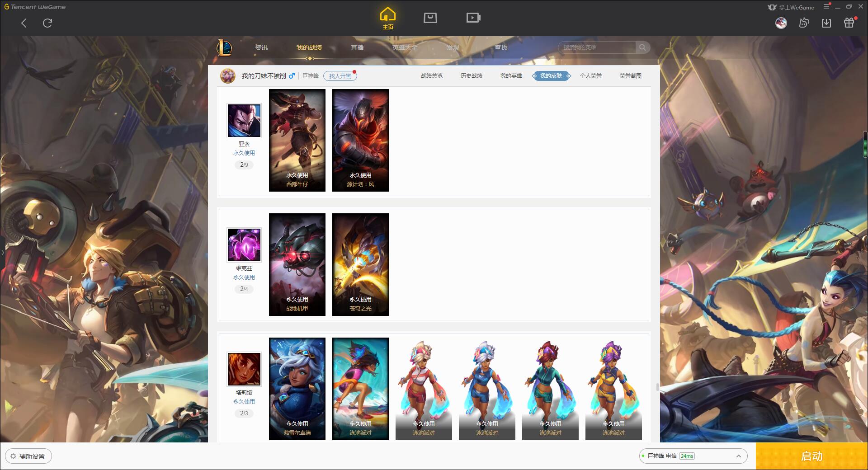This screenshot has width=868, height=470.
Task: Open the download manager icon
Action: [x=826, y=23]
